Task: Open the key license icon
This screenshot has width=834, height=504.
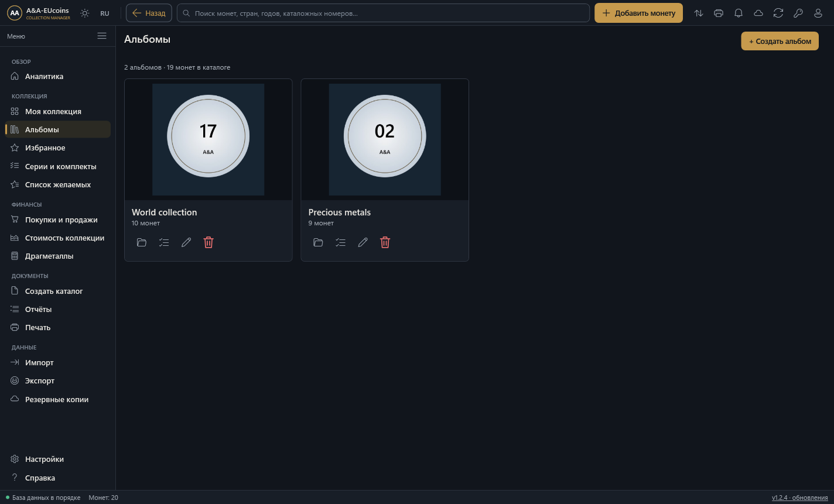Action: point(798,13)
